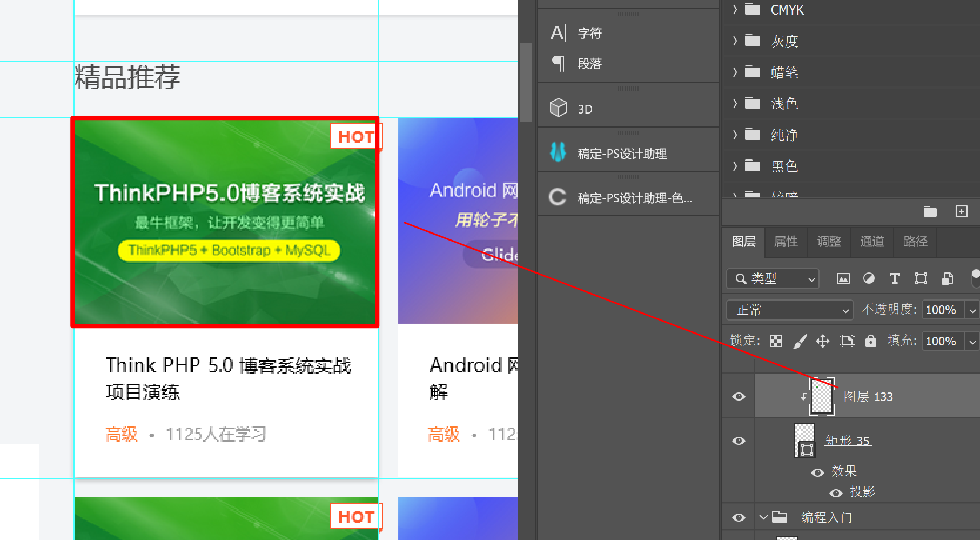Image resolution: width=980 pixels, height=540 pixels.
Task: Switch to the 图层 tab
Action: pos(744,242)
